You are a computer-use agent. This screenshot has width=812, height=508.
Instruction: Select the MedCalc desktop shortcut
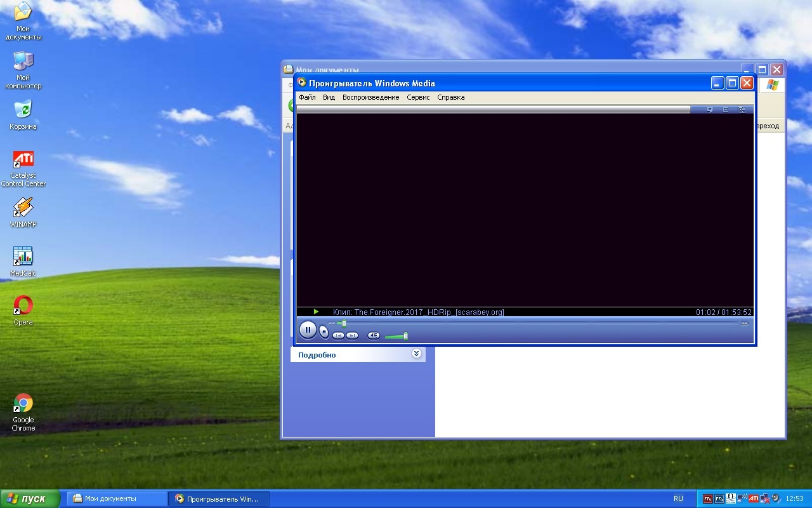click(x=23, y=262)
